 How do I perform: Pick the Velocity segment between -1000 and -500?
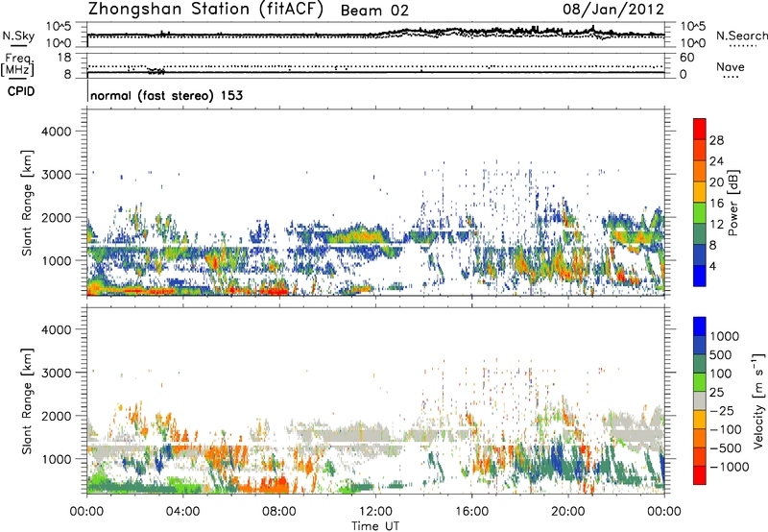coord(700,456)
